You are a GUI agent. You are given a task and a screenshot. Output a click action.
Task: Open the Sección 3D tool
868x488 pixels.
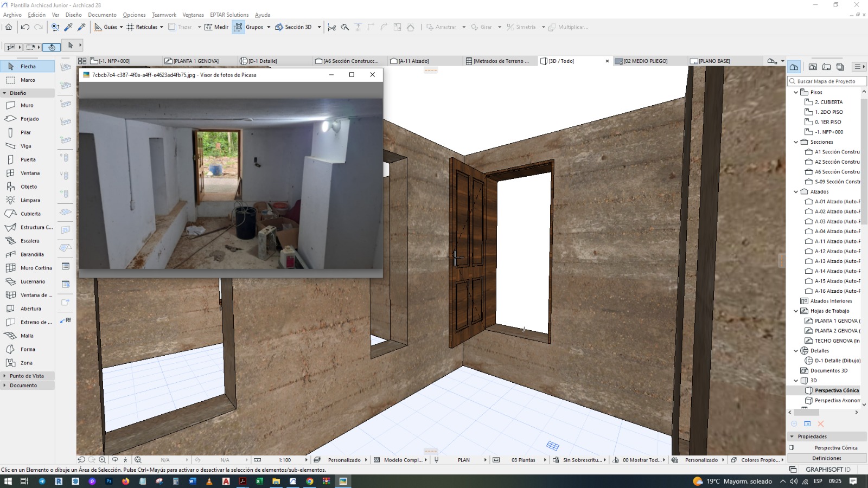(293, 27)
